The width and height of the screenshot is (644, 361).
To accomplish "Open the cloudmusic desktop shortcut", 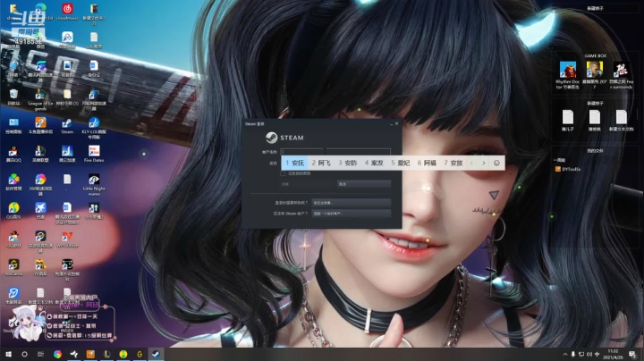I will point(67,12).
